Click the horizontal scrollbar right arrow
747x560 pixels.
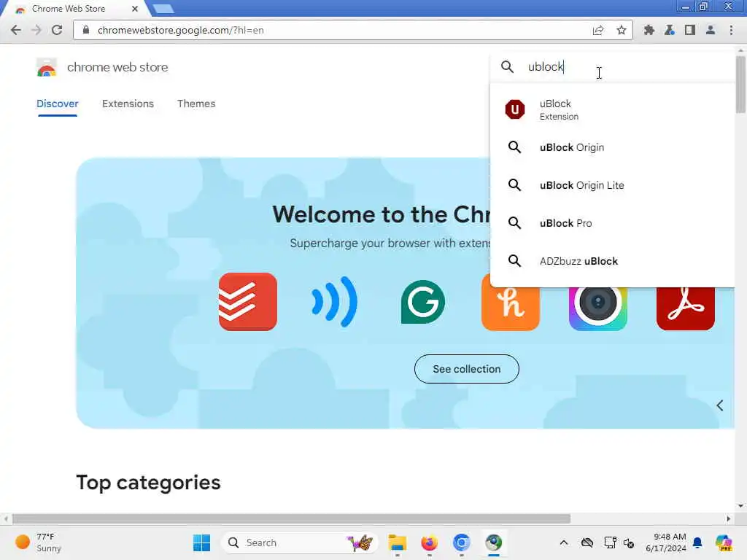tap(729, 518)
